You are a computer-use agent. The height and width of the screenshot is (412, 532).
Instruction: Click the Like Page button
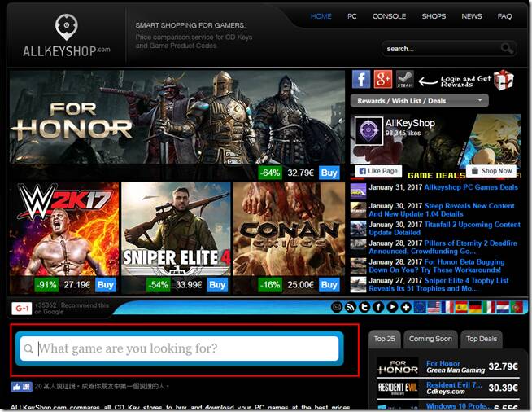point(378,171)
